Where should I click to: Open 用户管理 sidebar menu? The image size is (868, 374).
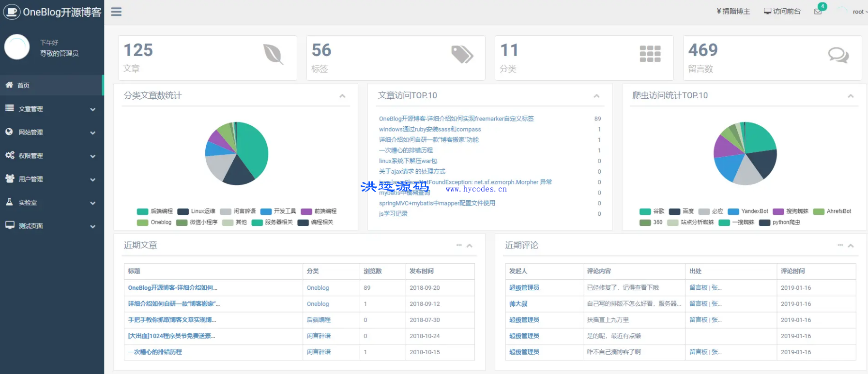pyautogui.click(x=52, y=179)
